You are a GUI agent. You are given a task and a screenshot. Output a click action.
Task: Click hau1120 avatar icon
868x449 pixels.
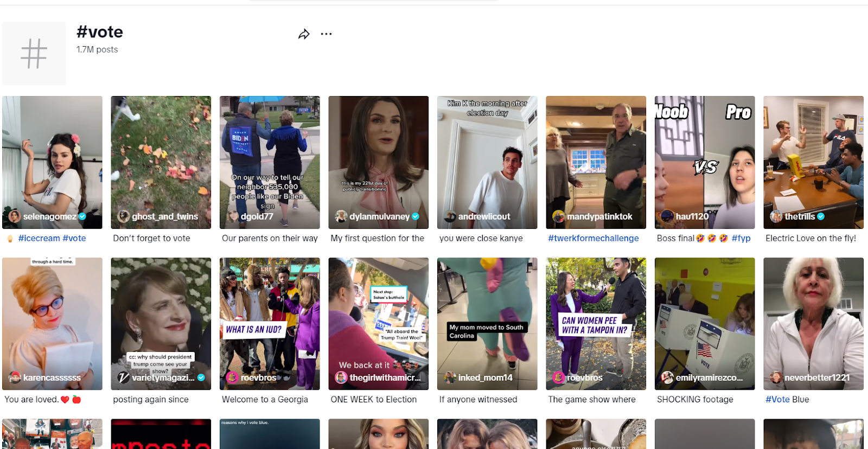pyautogui.click(x=667, y=216)
